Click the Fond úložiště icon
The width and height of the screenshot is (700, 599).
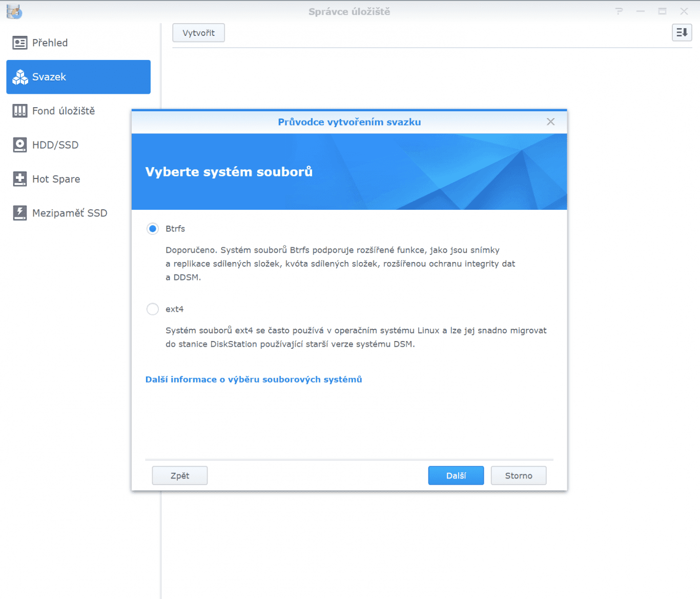pyautogui.click(x=20, y=111)
